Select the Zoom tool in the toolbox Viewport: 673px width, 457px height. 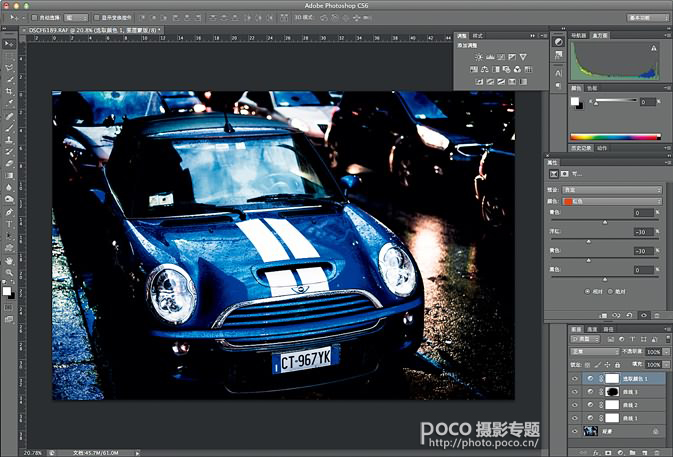pyautogui.click(x=9, y=272)
